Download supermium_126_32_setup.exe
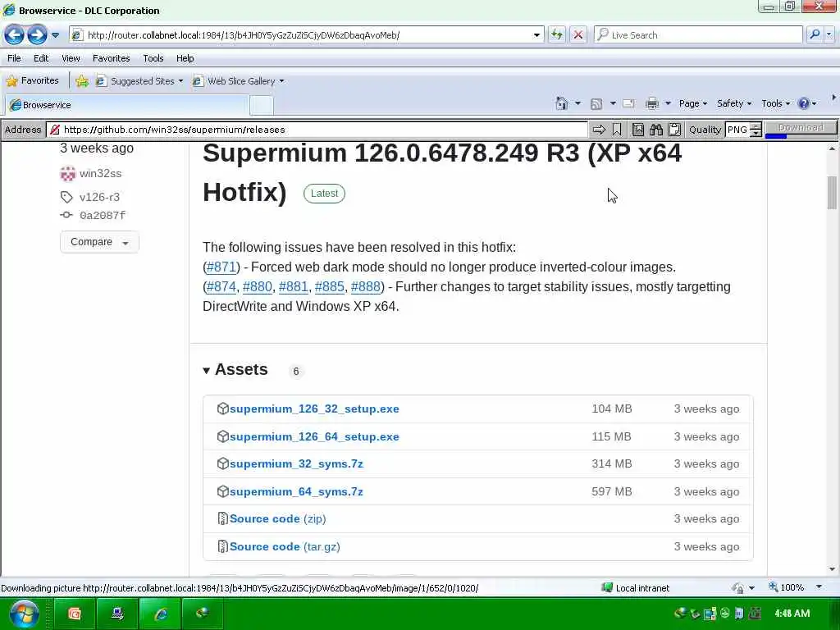The width and height of the screenshot is (840, 630). coord(314,409)
